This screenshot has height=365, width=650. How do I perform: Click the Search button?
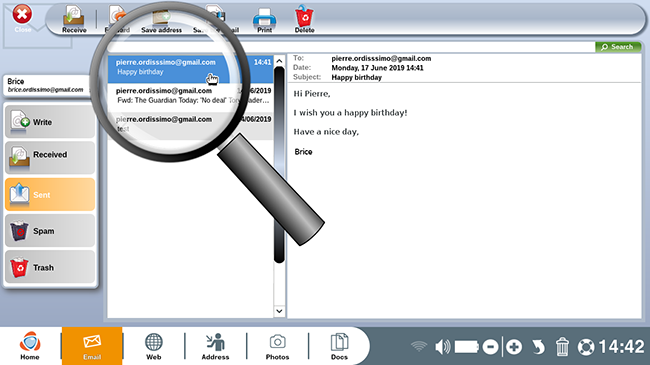[618, 47]
